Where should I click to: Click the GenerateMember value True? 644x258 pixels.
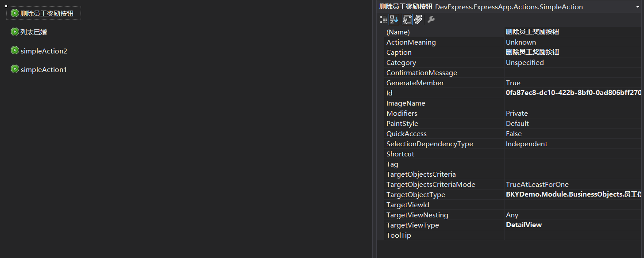click(x=513, y=83)
